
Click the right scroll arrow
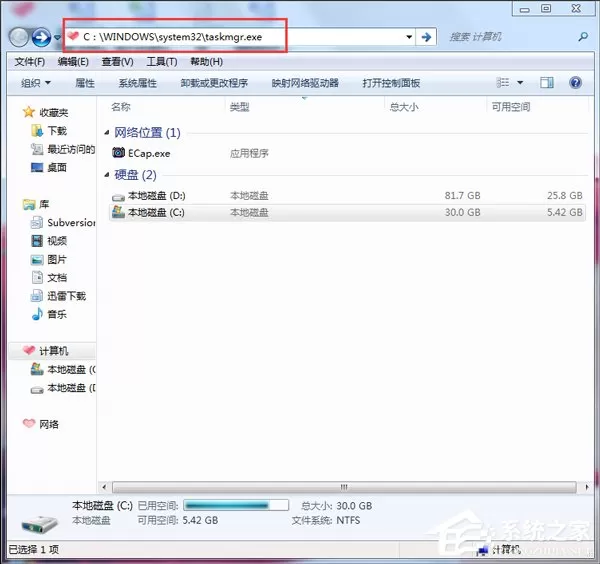(x=587, y=487)
